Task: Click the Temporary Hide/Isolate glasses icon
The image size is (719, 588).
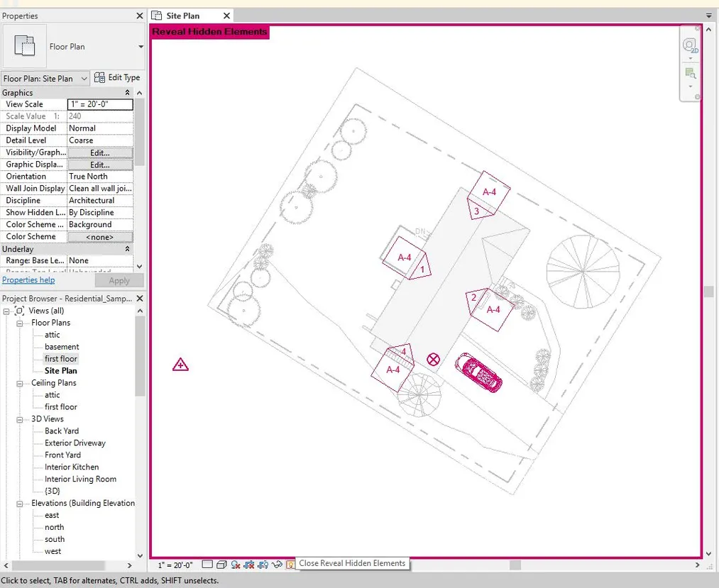Action: coord(276,565)
